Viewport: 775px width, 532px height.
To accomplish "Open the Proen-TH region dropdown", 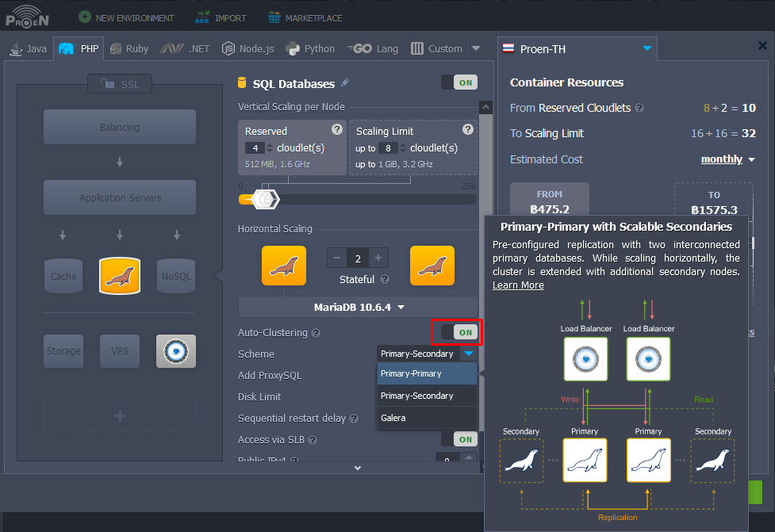I will pyautogui.click(x=577, y=49).
